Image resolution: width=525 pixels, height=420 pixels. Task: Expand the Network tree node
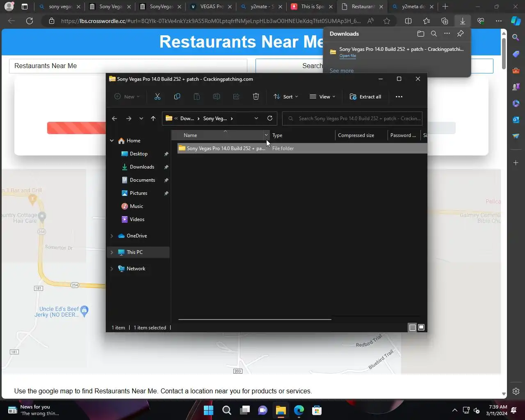pos(112,269)
